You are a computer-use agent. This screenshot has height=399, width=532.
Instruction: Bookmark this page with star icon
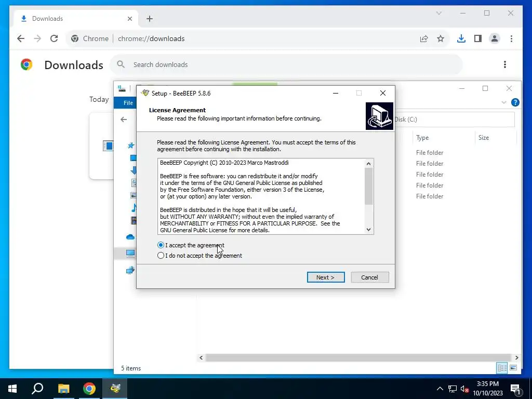(x=441, y=38)
